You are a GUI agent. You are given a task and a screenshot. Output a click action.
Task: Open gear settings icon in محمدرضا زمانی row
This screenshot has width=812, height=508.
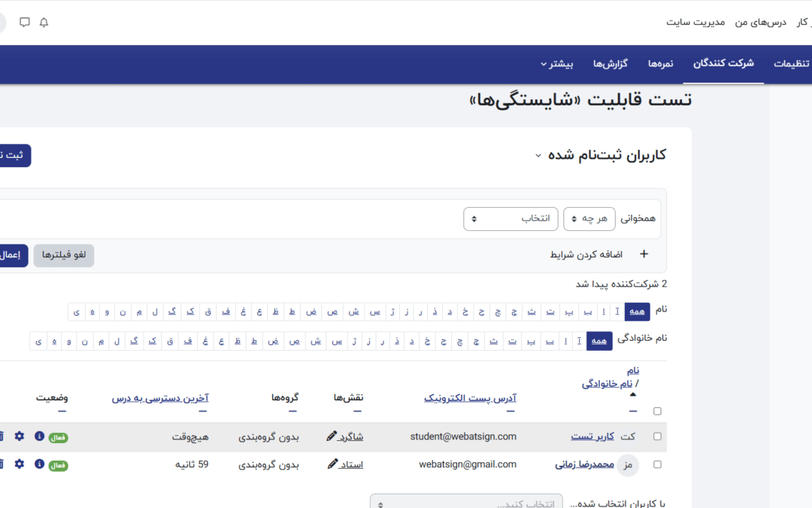[20, 464]
